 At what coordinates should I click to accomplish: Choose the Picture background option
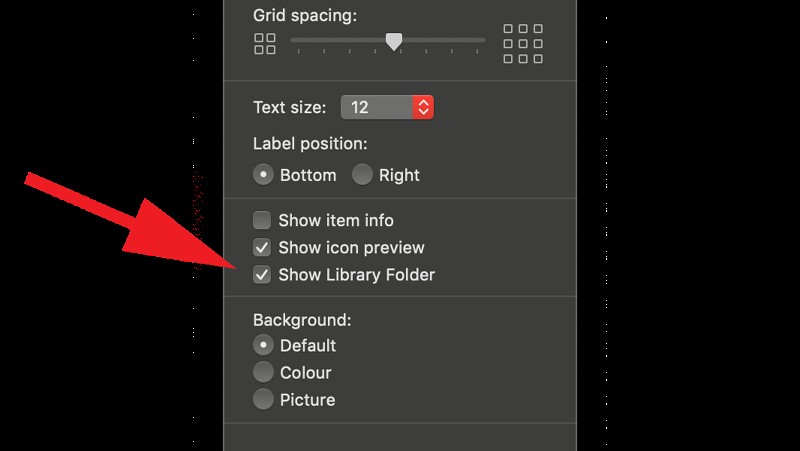pos(263,399)
